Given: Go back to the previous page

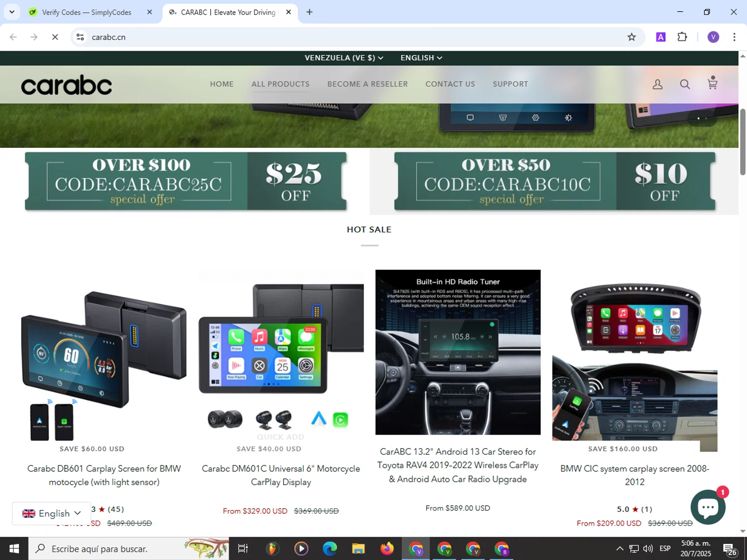Looking at the screenshot, I should (13, 37).
